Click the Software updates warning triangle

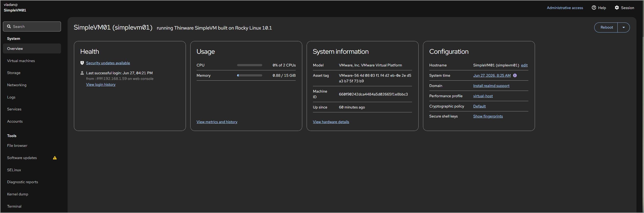[x=55, y=158]
